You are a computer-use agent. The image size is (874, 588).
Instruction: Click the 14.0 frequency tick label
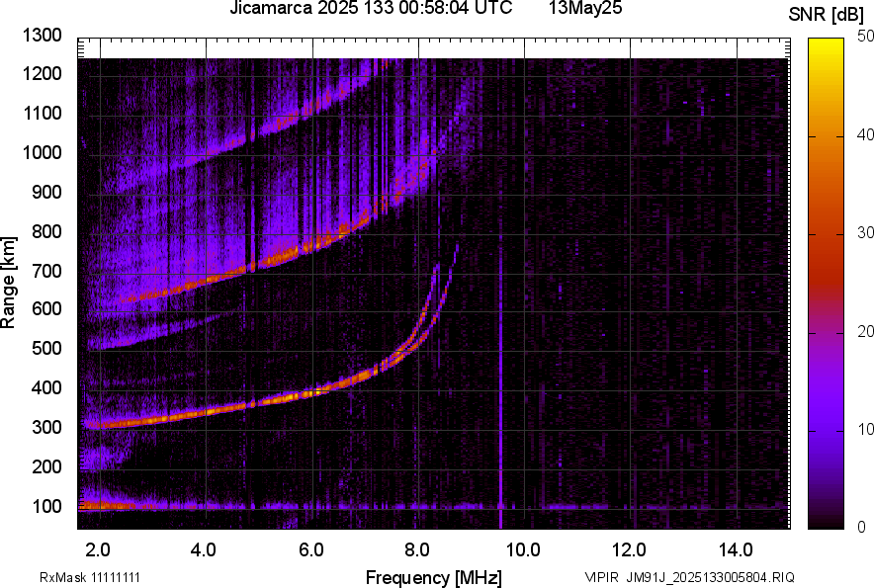[x=735, y=549]
